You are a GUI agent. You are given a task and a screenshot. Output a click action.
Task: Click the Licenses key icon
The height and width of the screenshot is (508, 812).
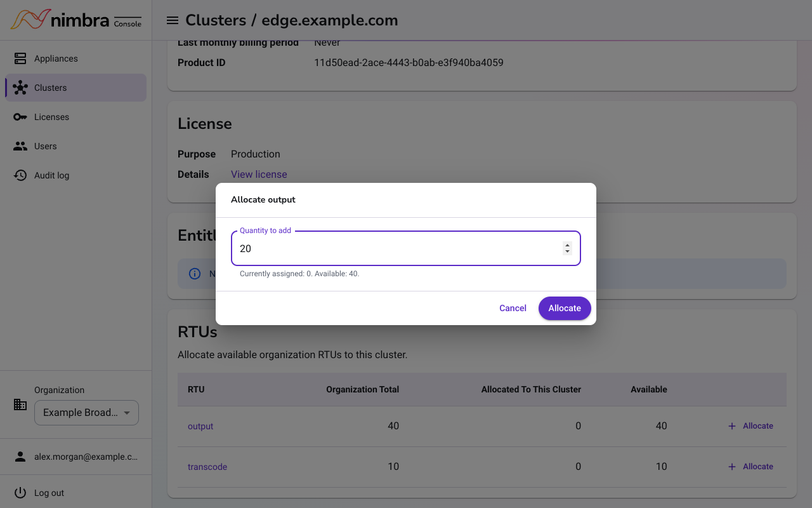[20, 117]
